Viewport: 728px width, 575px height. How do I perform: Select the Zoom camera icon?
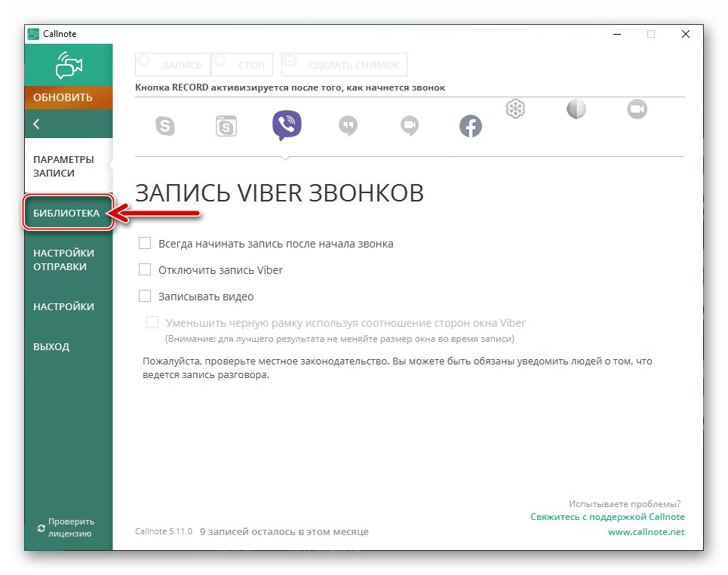(637, 109)
